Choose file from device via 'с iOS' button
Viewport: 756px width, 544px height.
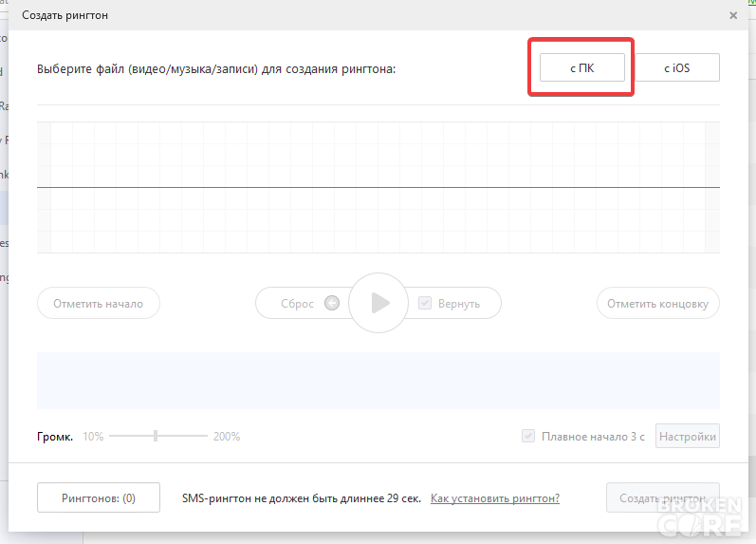[x=677, y=67]
